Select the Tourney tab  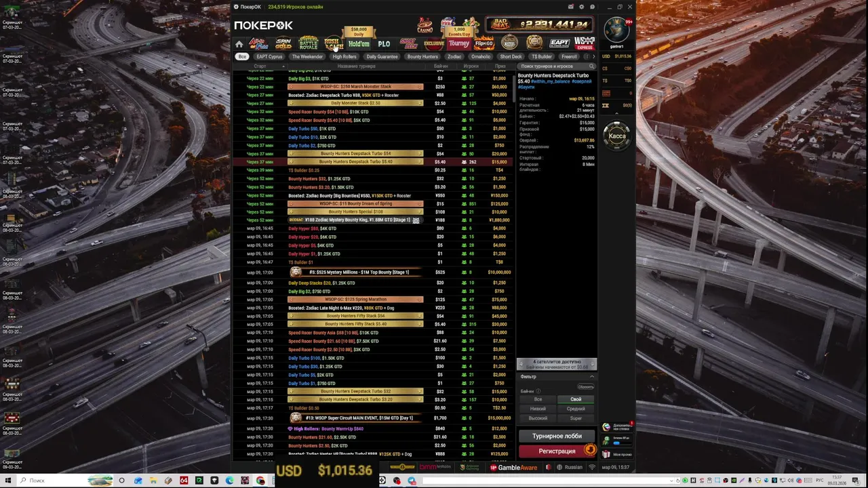[458, 43]
